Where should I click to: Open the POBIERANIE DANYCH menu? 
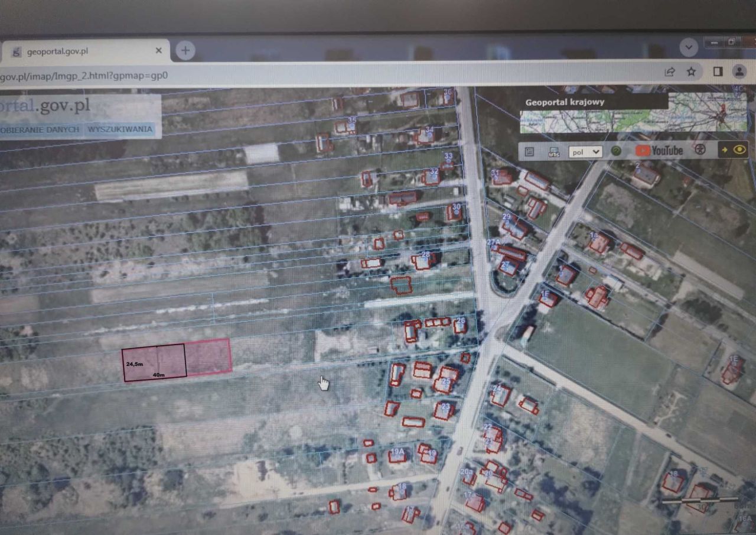point(39,129)
